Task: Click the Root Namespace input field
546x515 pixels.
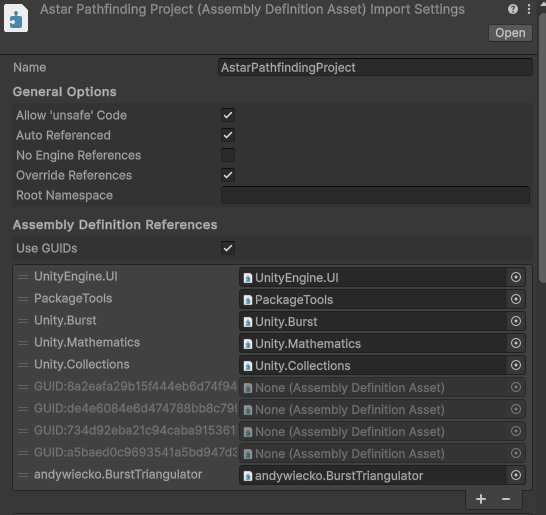Action: (x=375, y=195)
